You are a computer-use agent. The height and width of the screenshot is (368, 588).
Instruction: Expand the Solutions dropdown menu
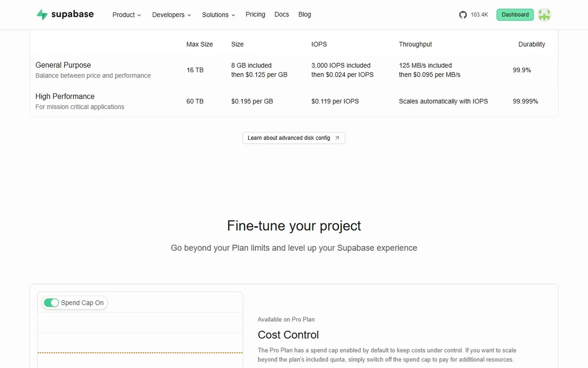pyautogui.click(x=219, y=15)
